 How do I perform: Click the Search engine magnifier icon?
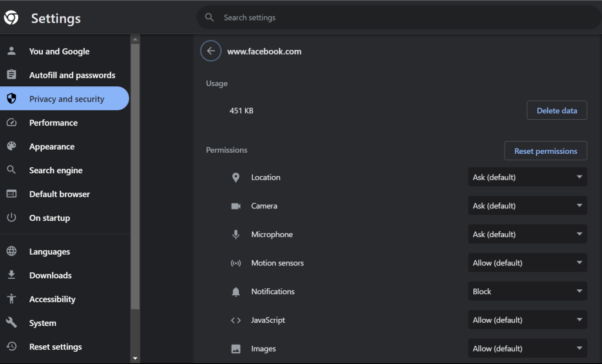tap(12, 170)
